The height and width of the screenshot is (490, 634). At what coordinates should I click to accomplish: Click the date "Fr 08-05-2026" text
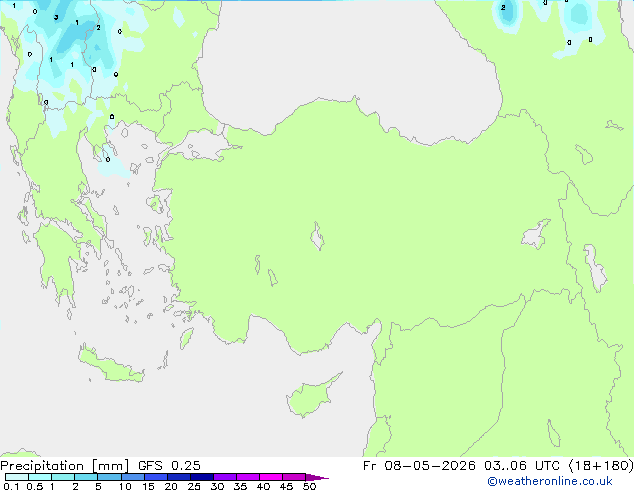(x=419, y=466)
